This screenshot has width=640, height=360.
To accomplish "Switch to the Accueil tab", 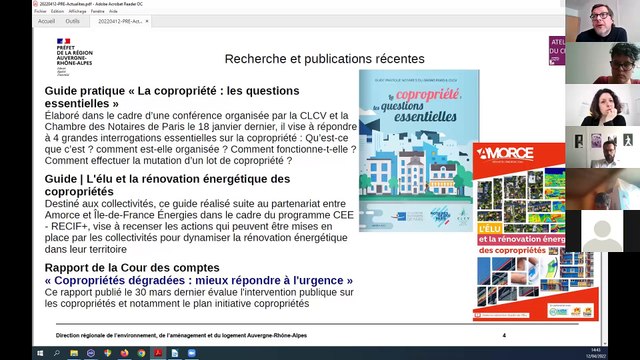I will 46,21.
